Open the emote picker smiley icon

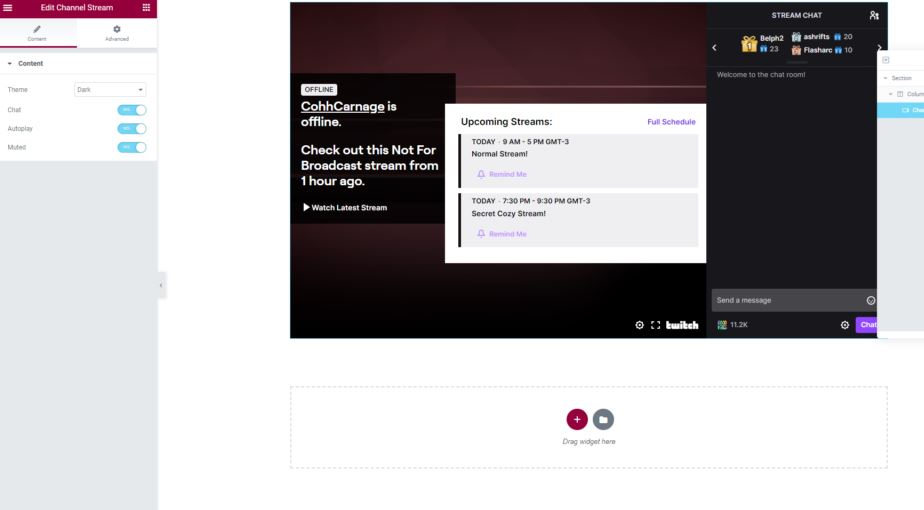(870, 300)
